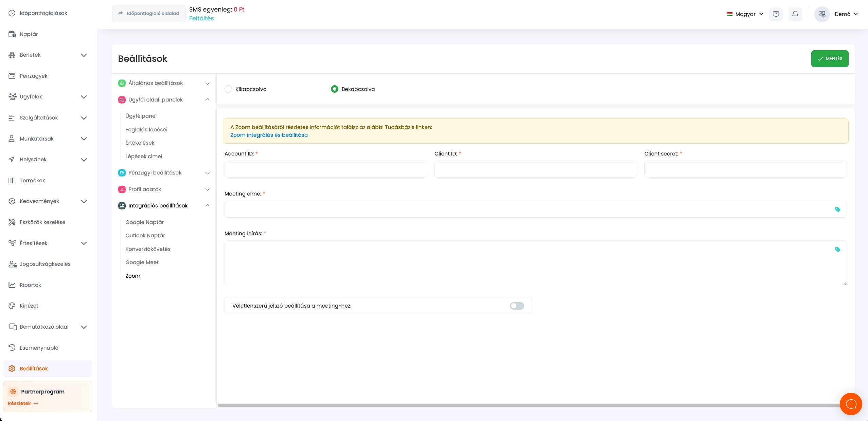This screenshot has width=868, height=421.
Task: Click the tag icon in Meeting leírás field
Action: (837, 250)
